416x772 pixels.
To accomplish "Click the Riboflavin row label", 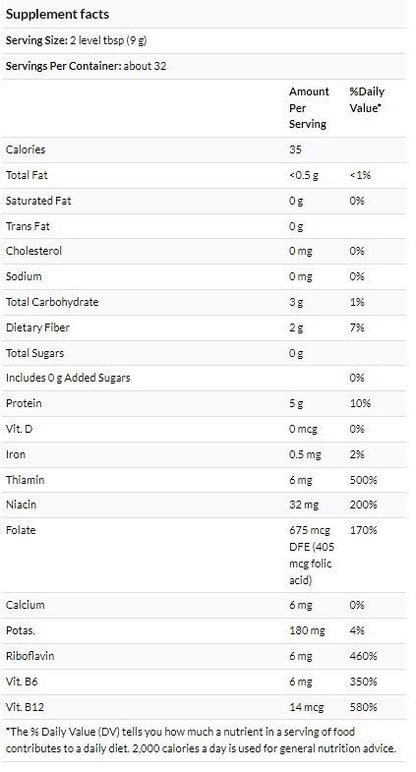I will [30, 656].
